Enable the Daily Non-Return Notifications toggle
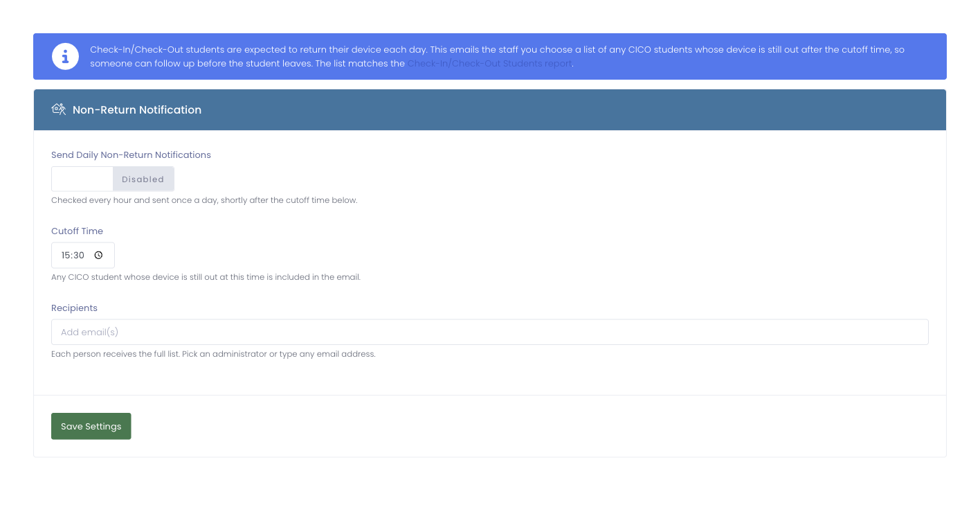980x505 pixels. [113, 179]
